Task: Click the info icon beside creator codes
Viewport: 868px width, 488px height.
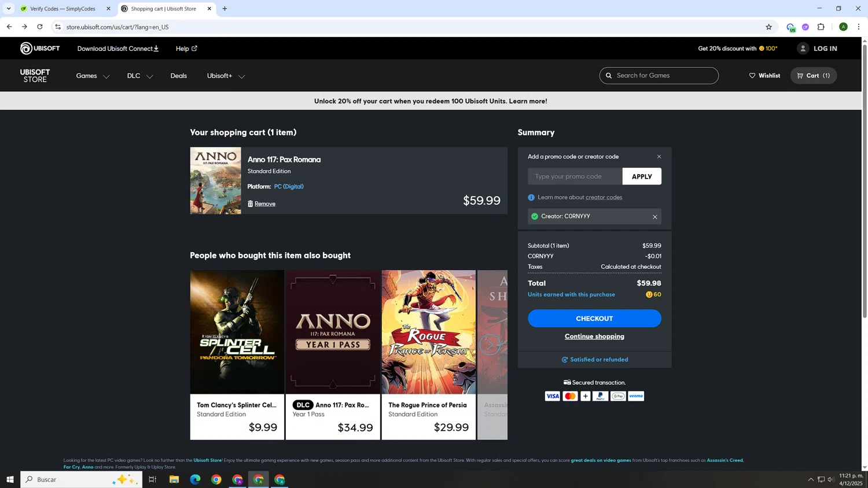Action: (531, 198)
